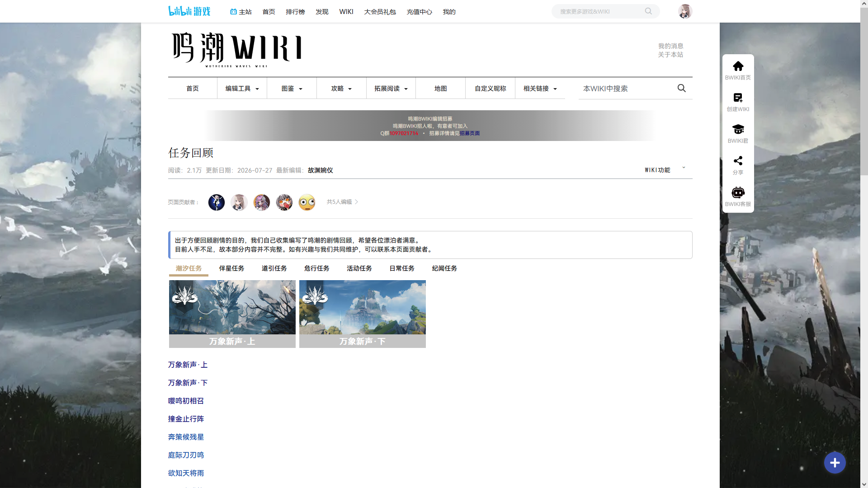Open the 自定义昵称 nav item
868x488 pixels.
pyautogui.click(x=491, y=89)
